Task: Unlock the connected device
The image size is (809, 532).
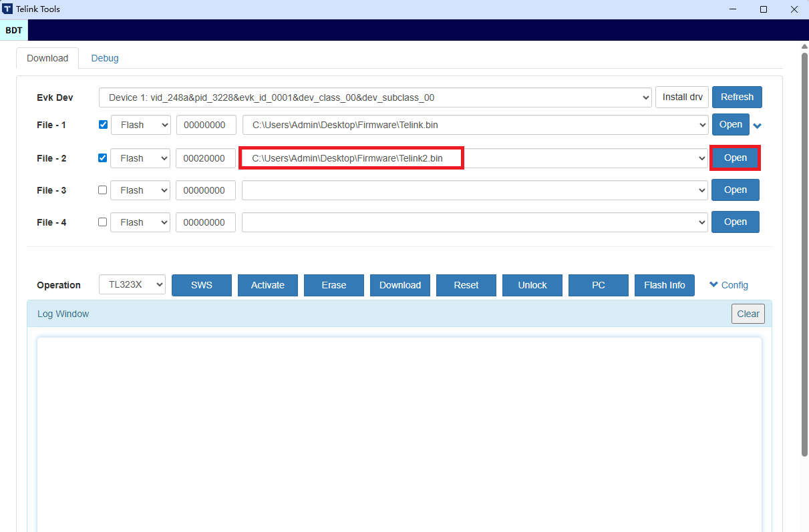Action: [x=532, y=285]
